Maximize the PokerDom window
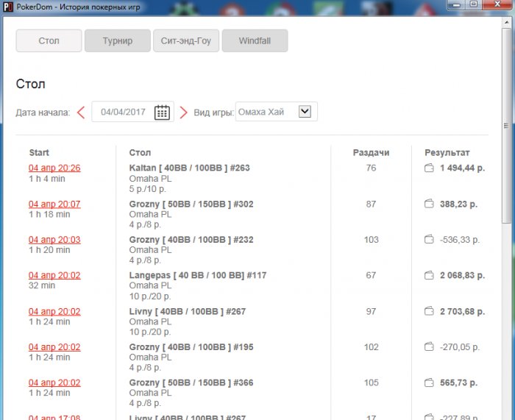The image size is (515, 420). [x=474, y=4]
